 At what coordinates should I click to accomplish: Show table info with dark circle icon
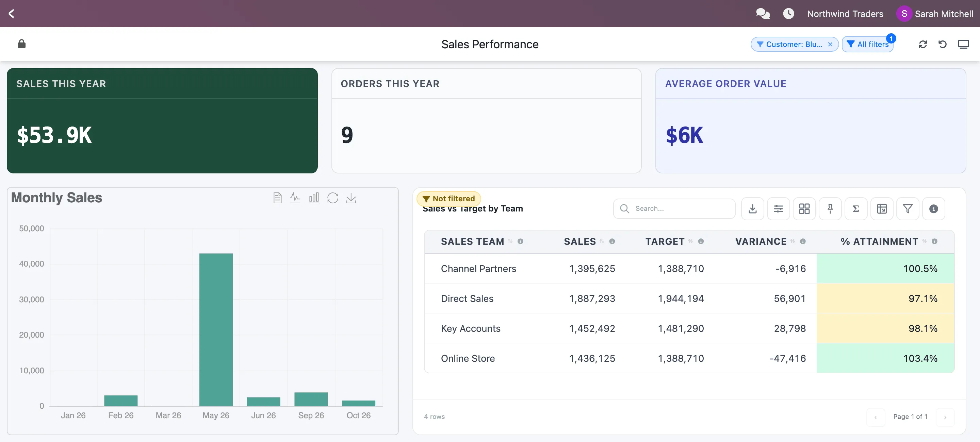click(933, 209)
